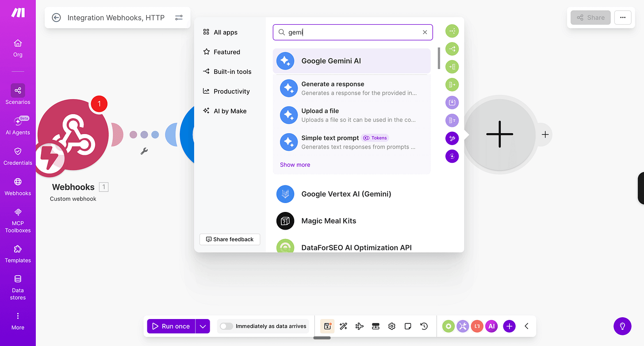Toggle Immediately as data arrives switch
Screen dimensions: 644x346
(226, 326)
